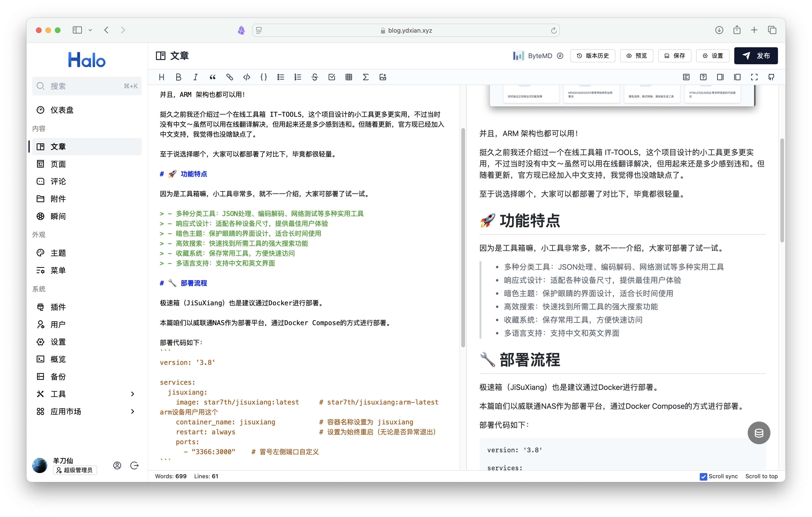The height and width of the screenshot is (517, 812).
Task: Click the 预览 preview button
Action: [637, 56]
